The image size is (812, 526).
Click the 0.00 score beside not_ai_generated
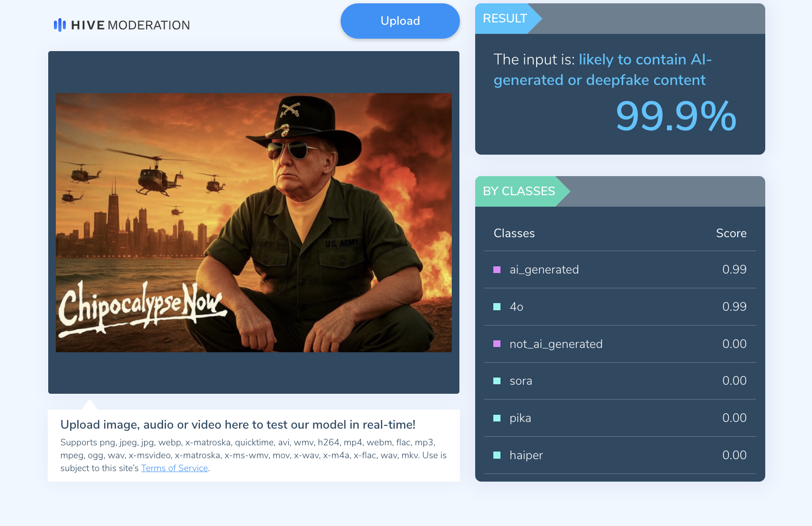(734, 344)
